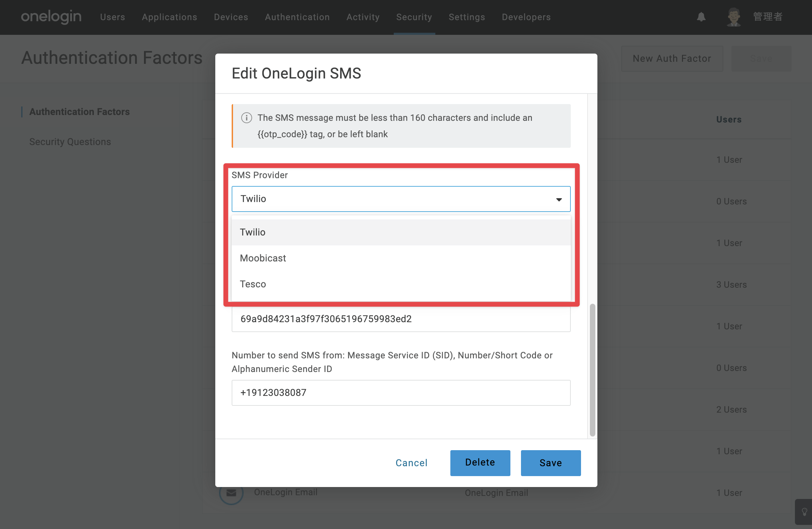Click the New Auth Factor button
The image size is (812, 529).
[x=672, y=59]
